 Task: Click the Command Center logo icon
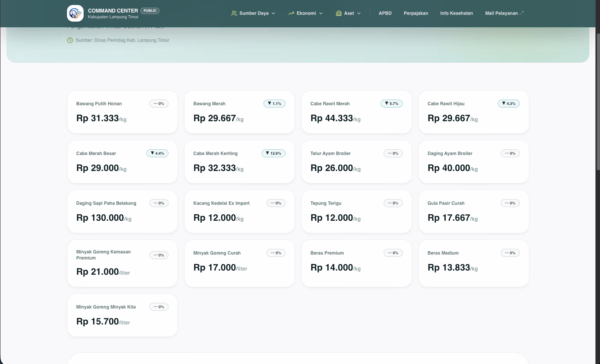tap(75, 13)
